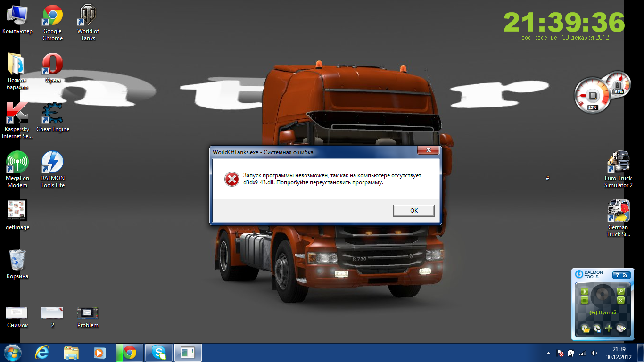
Task: Open the Windows Start menu
Action: 12,353
